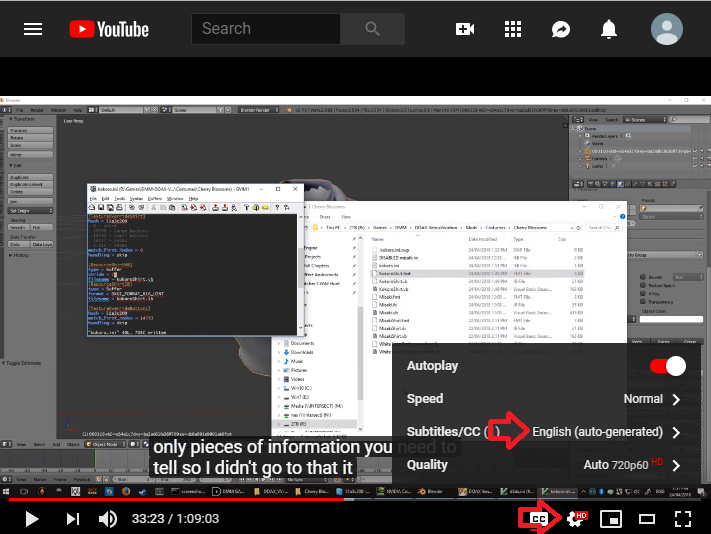Click the question-mark help icon in the GVIM toolbar
This screenshot has width=711, height=534.
coord(277,208)
